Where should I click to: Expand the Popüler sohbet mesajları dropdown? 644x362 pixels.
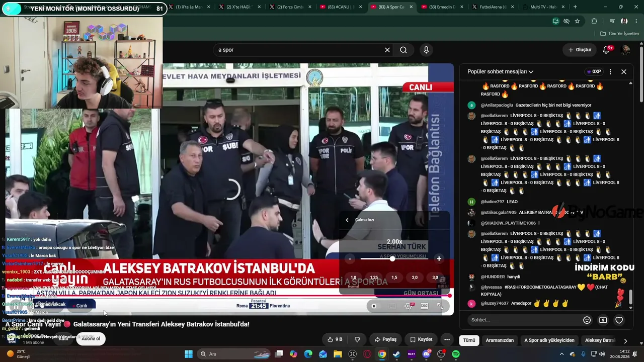pos(500,71)
